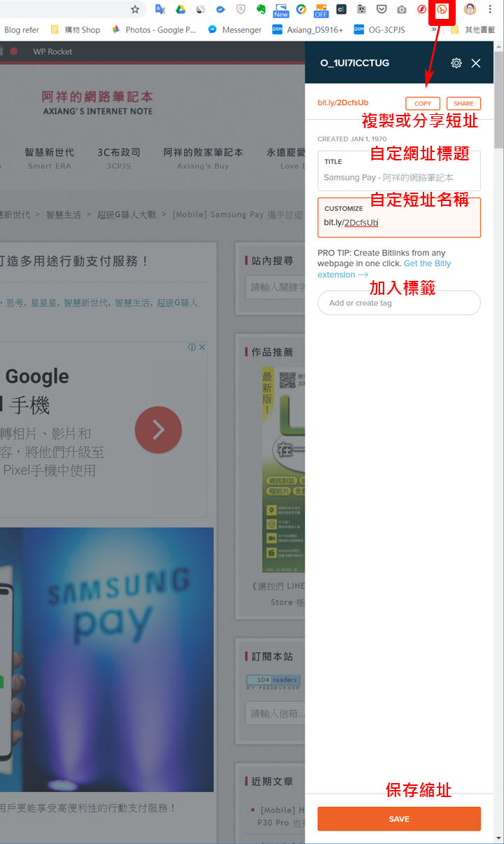Share the bit.ly short link
Image resolution: width=504 pixels, height=844 pixels.
coord(463,104)
